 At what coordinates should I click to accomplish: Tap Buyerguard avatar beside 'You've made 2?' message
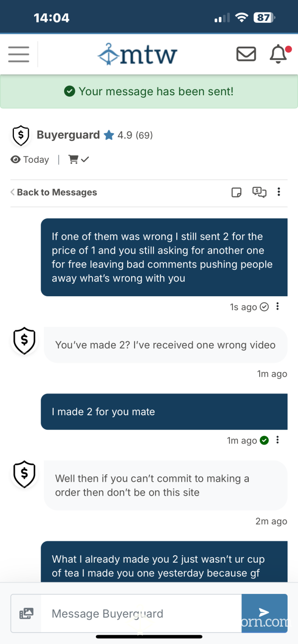pyautogui.click(x=24, y=341)
